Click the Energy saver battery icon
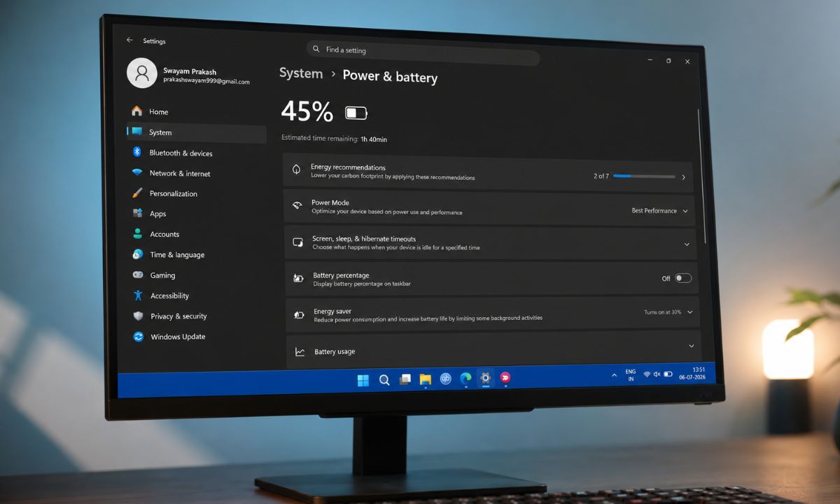The height and width of the screenshot is (504, 840). pyautogui.click(x=299, y=315)
